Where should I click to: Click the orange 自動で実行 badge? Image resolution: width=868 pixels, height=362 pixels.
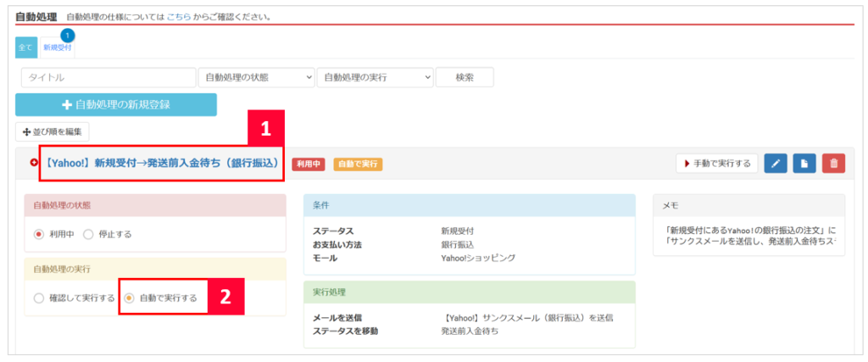(x=359, y=164)
